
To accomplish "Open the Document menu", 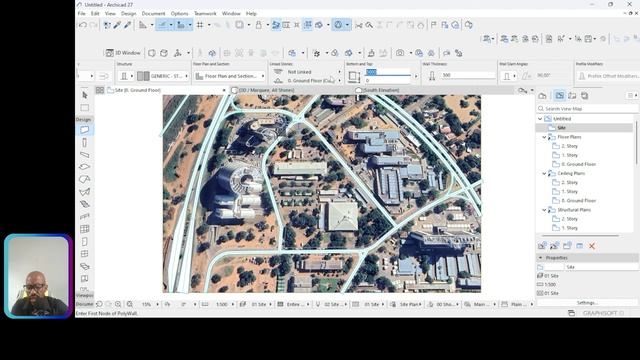I will point(153,13).
